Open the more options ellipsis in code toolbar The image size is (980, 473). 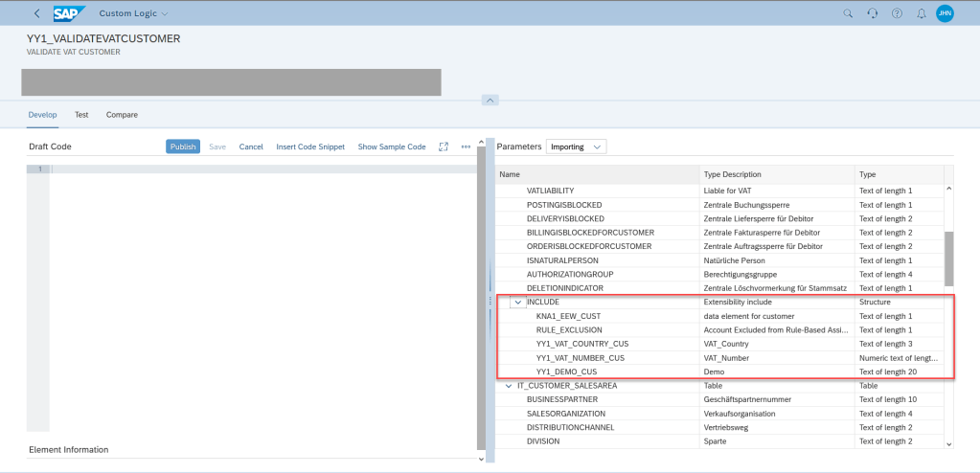(x=467, y=146)
